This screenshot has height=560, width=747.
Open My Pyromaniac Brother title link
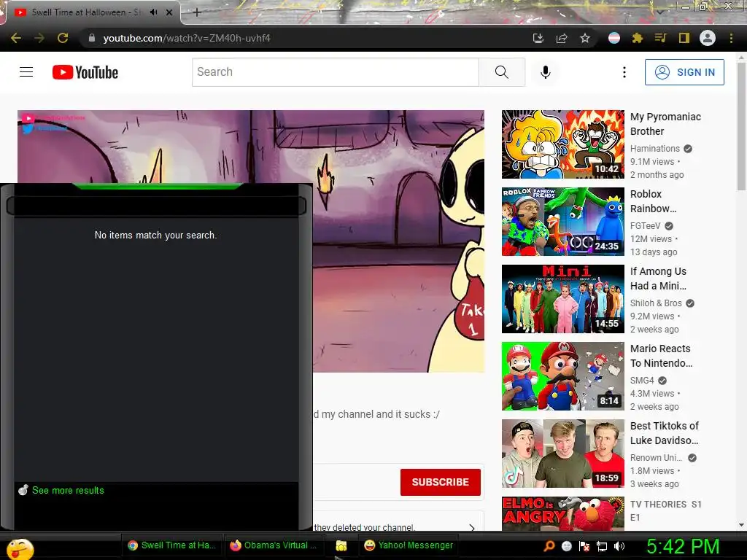tap(665, 124)
